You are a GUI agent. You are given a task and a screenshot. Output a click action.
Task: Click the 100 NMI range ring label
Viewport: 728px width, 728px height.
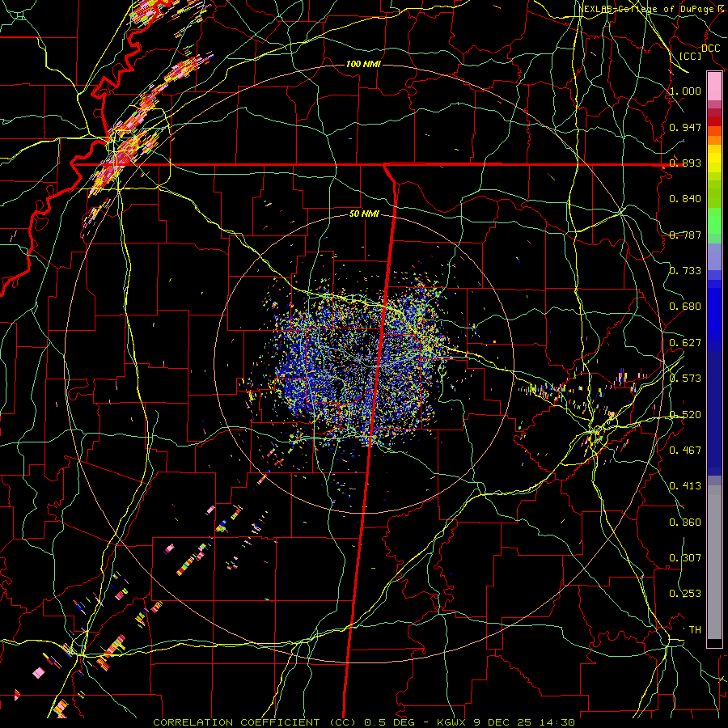pos(363,64)
